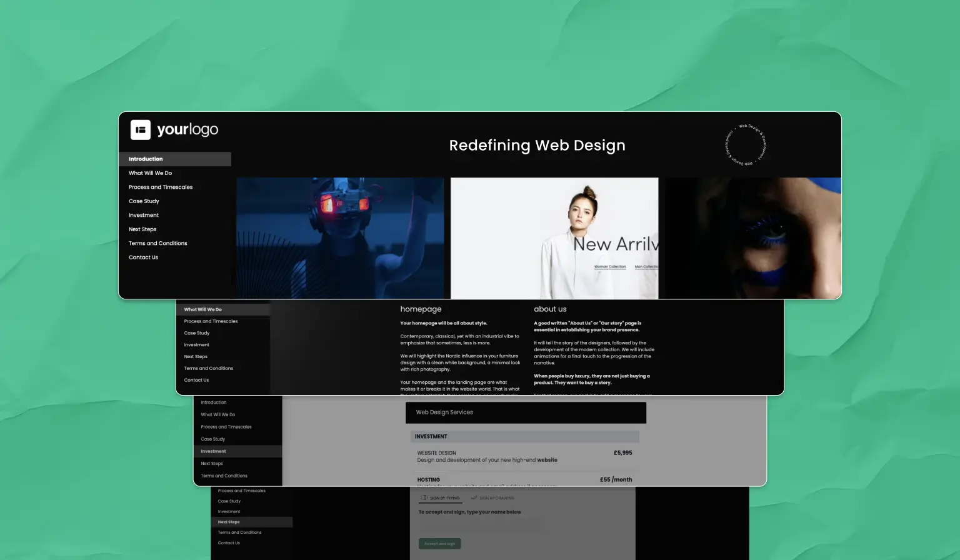This screenshot has width=960, height=560.
Task: Switch to the SIGN BY TYPING tab
Action: (x=441, y=498)
